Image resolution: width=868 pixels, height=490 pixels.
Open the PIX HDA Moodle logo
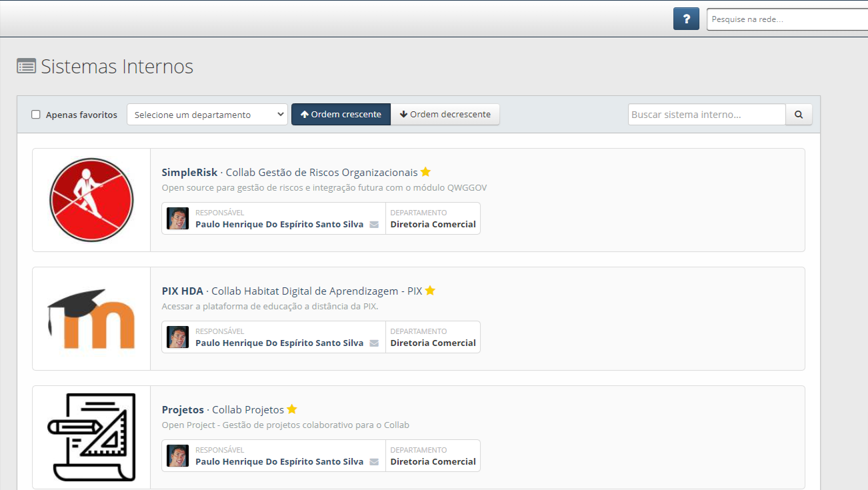point(91,319)
